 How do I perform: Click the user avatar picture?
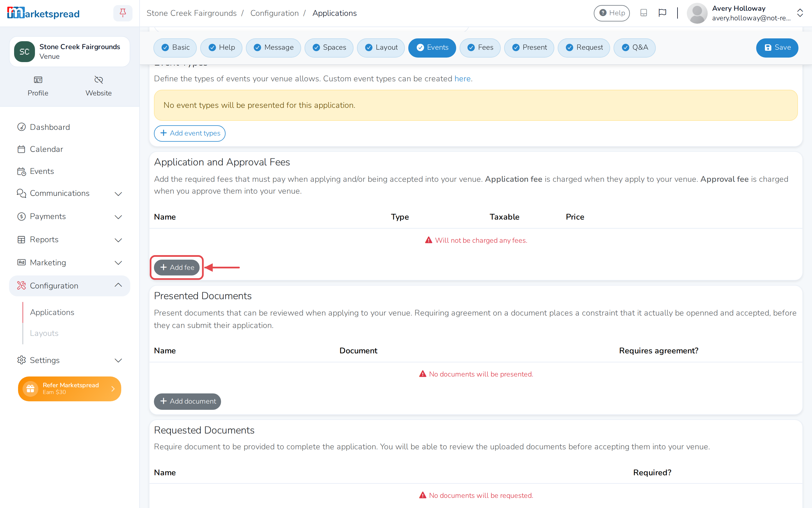click(x=697, y=13)
